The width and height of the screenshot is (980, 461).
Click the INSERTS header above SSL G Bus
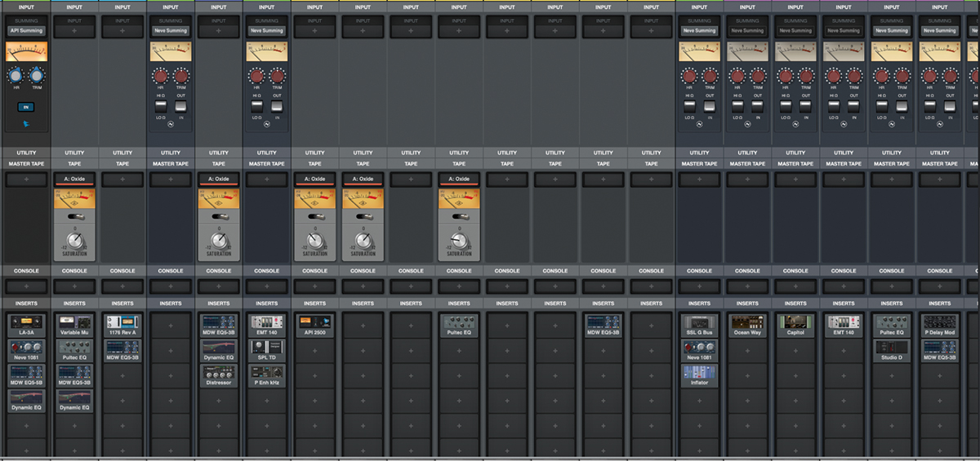700,304
